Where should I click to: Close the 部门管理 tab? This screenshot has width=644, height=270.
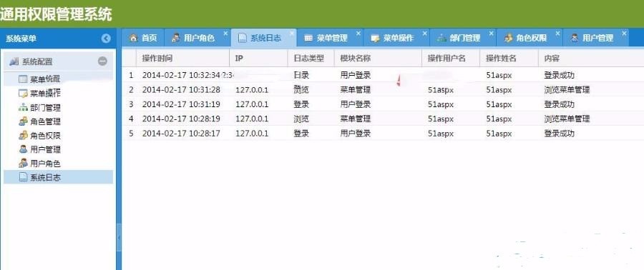[491, 33]
